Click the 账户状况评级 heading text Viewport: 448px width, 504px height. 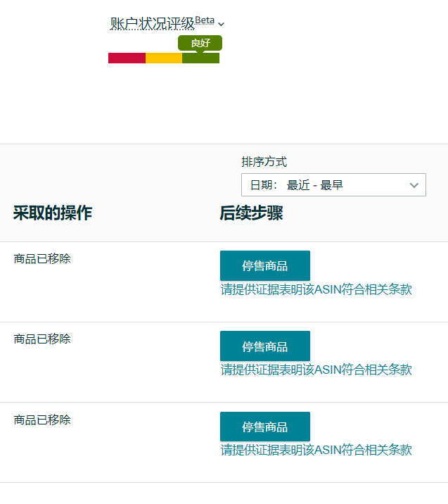[152, 24]
